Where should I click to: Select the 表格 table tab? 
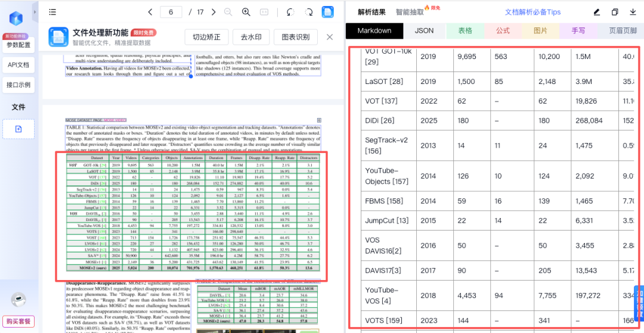(465, 30)
